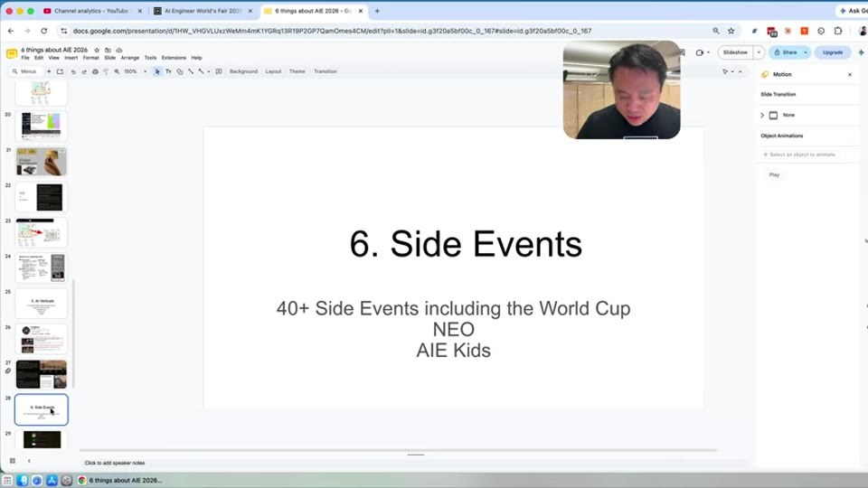Open the File menu
868x488 pixels.
[x=25, y=58]
